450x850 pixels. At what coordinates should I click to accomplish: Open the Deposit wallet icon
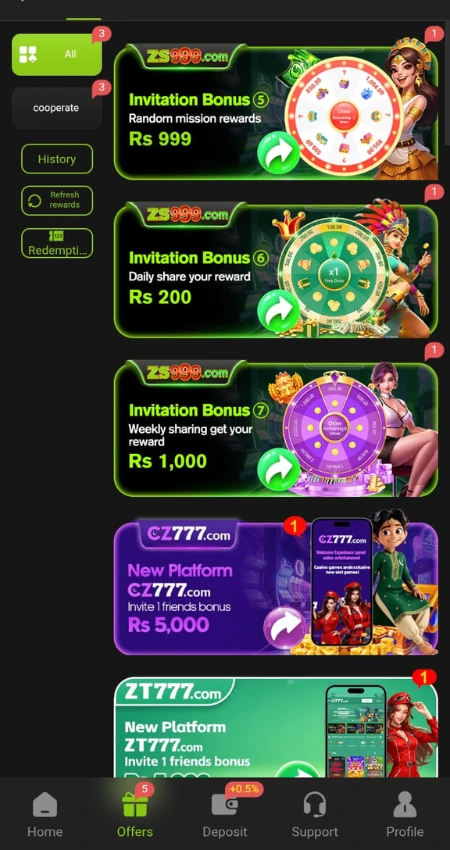click(x=224, y=804)
